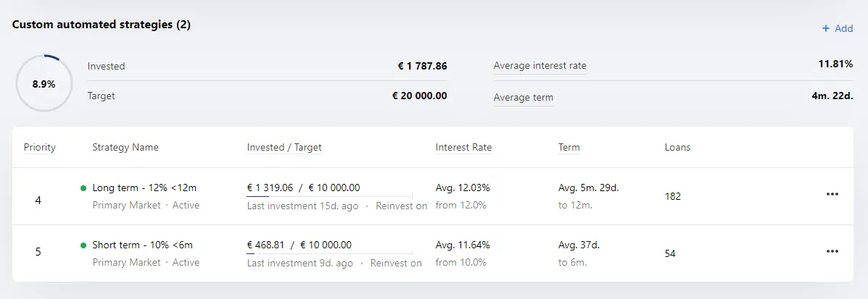This screenshot has height=299, width=868.
Task: Click the Term column header
Action: [x=569, y=147]
